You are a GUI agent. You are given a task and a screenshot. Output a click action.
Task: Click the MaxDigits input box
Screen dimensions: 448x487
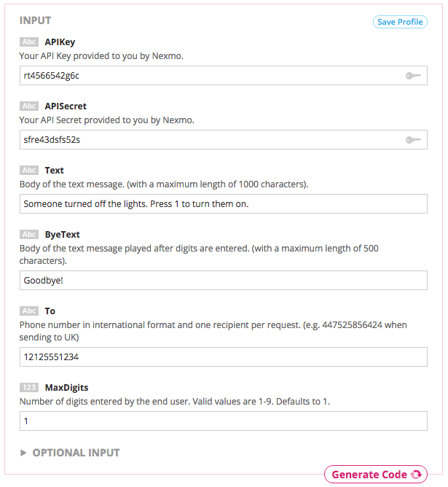pos(223,421)
